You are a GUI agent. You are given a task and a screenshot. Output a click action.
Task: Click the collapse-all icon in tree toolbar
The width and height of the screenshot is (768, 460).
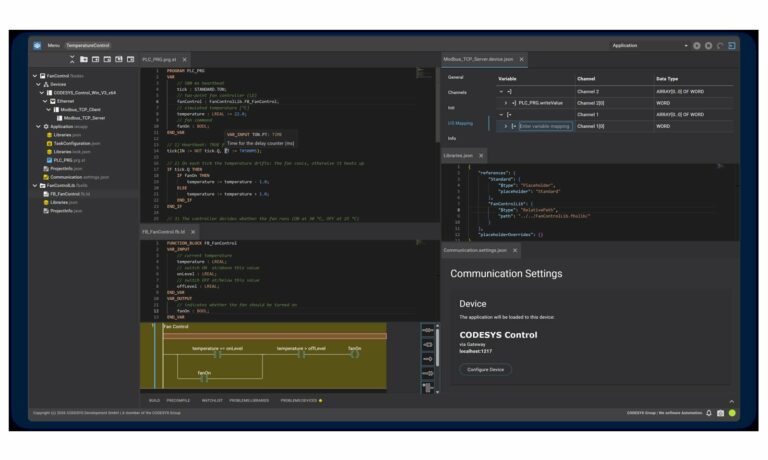[x=72, y=59]
